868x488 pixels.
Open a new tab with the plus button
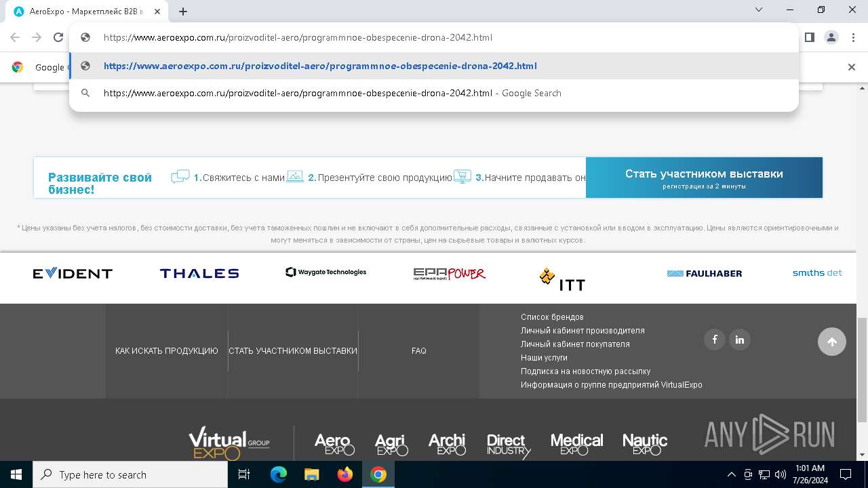coord(183,11)
